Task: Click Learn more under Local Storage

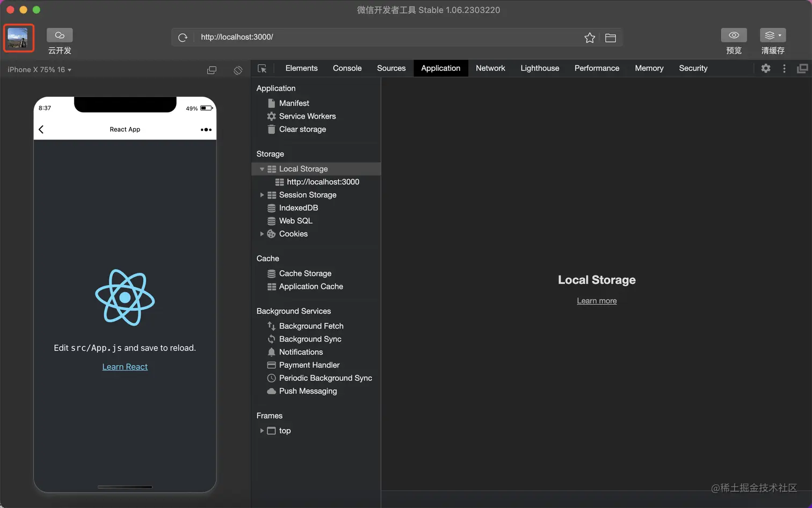Action: click(597, 300)
